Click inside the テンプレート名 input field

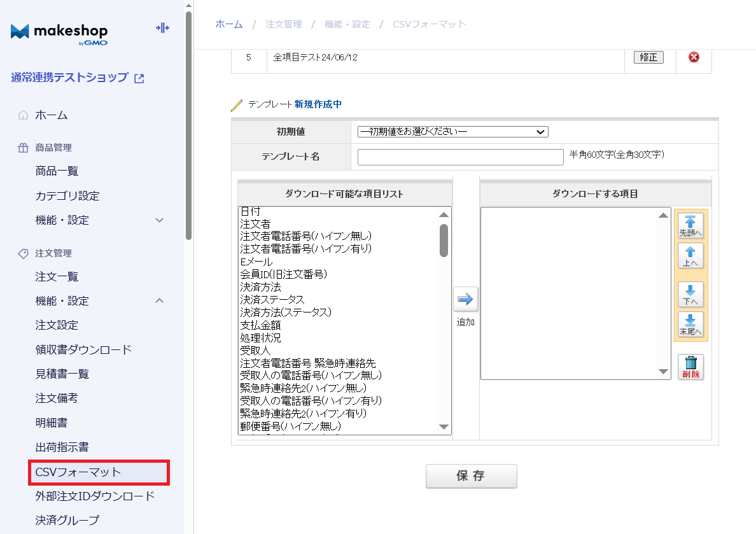459,157
